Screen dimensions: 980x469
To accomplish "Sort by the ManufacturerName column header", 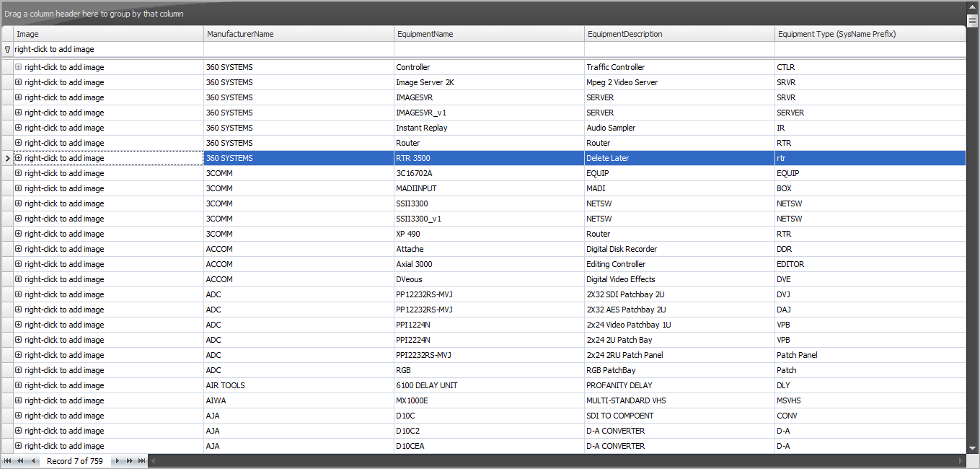I will tap(299, 34).
